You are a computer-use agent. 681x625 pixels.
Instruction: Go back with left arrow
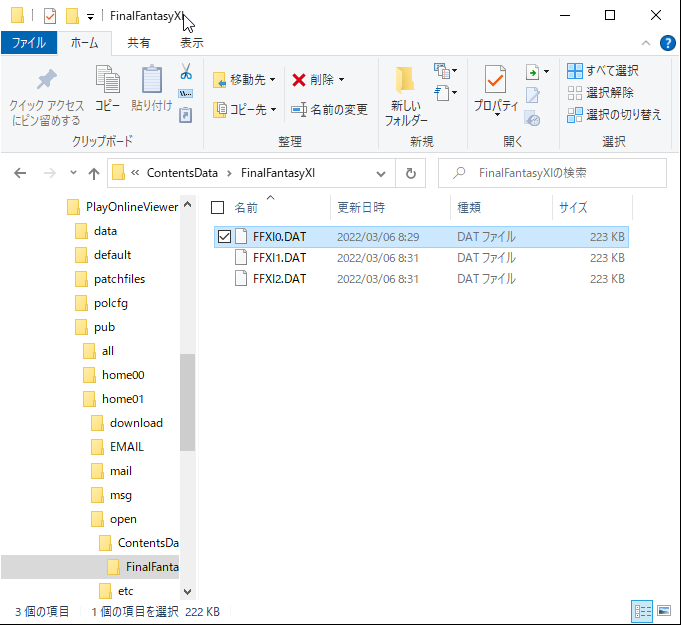pos(20,173)
